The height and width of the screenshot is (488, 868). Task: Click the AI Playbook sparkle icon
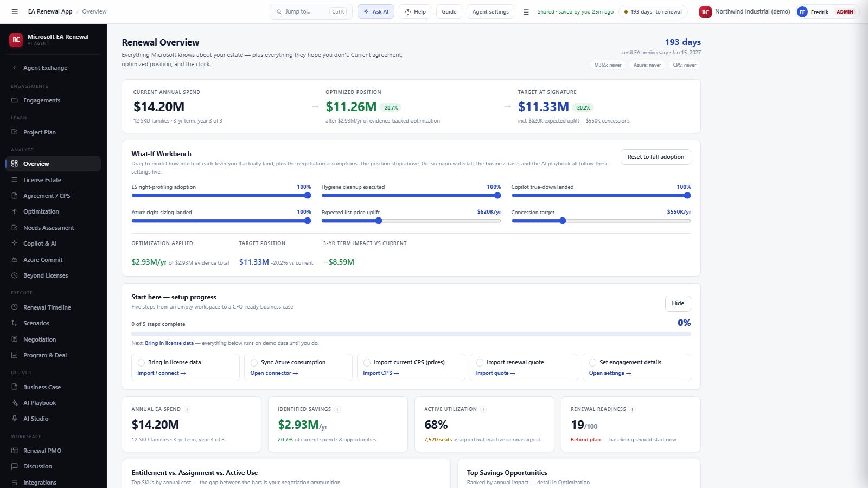[x=15, y=403]
